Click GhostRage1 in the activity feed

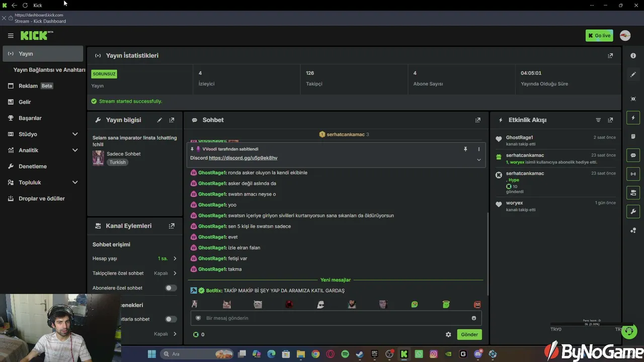click(519, 137)
